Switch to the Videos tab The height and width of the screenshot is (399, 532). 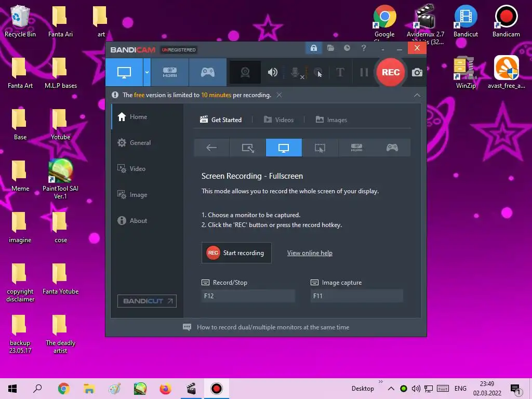[278, 120]
